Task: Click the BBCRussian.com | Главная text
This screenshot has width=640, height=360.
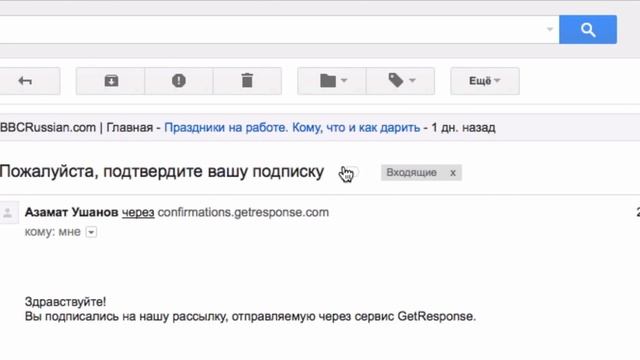Action: [x=76, y=128]
